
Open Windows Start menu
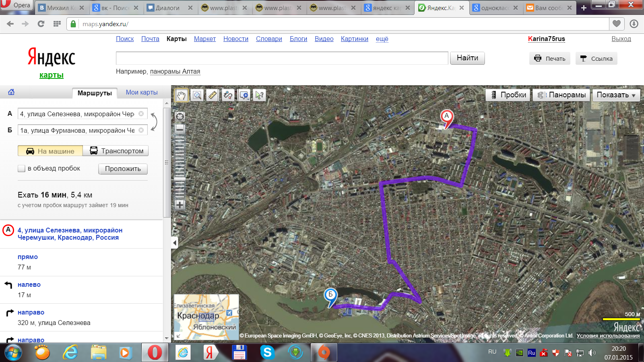click(x=13, y=353)
